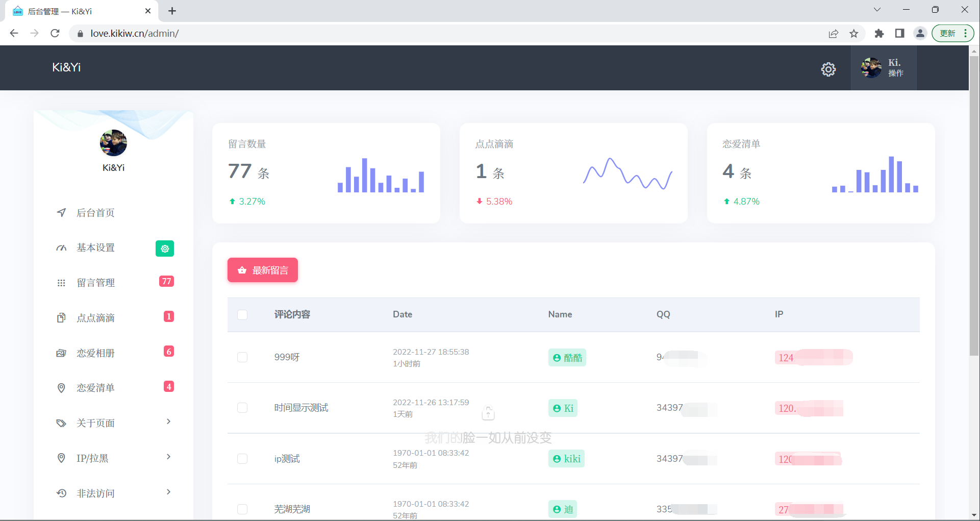Open the settings gear in header
The height and width of the screenshot is (521, 980).
coord(828,69)
